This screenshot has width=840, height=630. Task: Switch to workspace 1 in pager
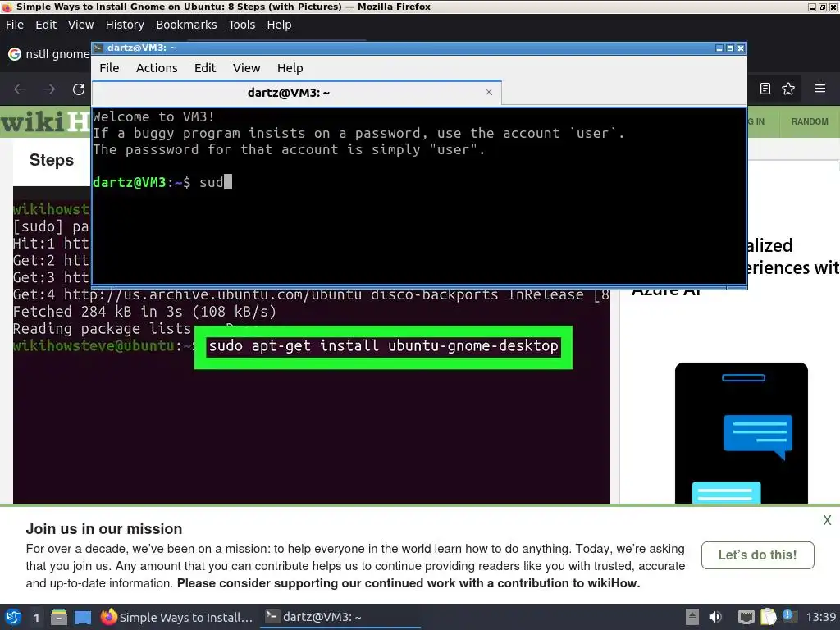click(x=36, y=618)
